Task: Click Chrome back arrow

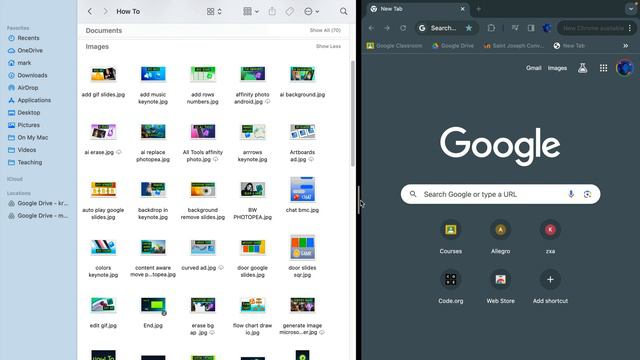Action: pos(371,28)
